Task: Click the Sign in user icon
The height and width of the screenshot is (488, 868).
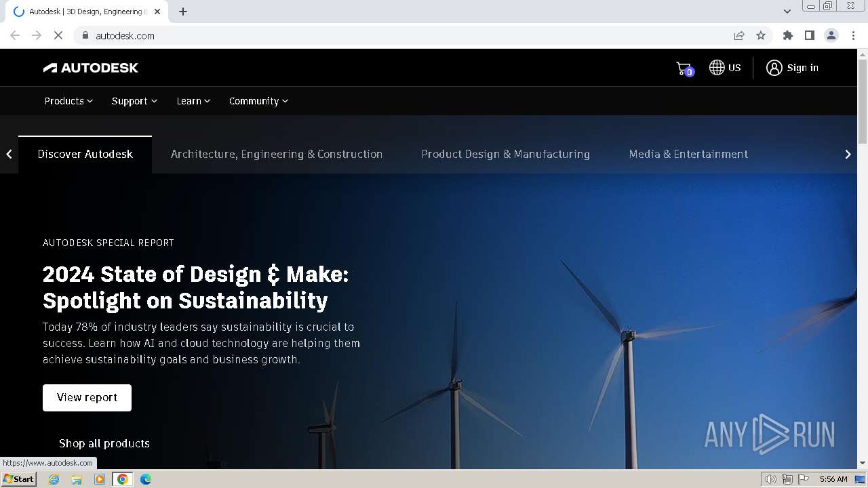Action: click(774, 68)
